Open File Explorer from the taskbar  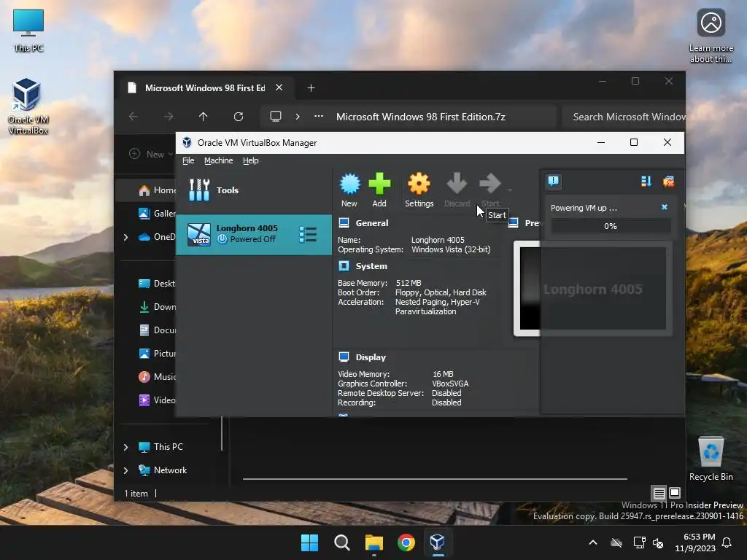tap(374, 542)
